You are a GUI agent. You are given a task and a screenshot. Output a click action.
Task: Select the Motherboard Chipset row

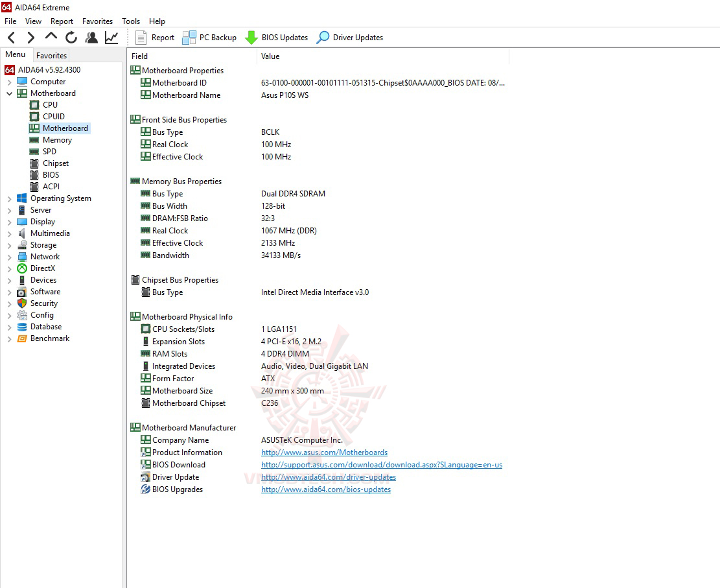(318, 403)
